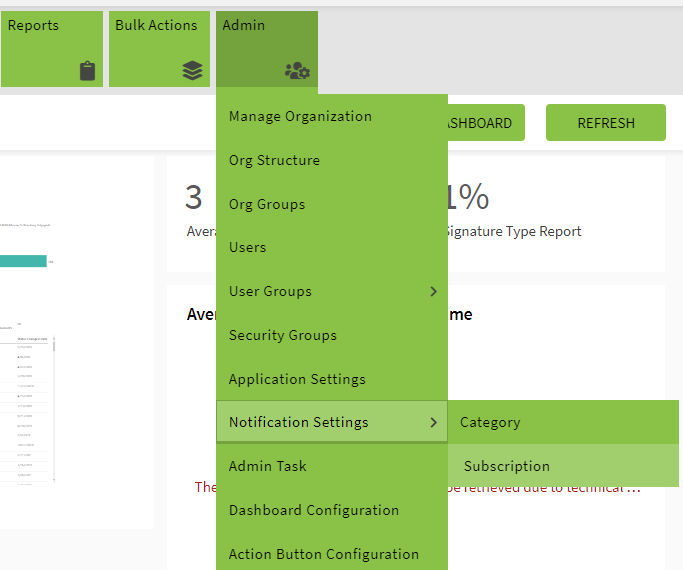This screenshot has height=570, width=683.
Task: Click the Reports clipboard icon
Action: [x=87, y=71]
